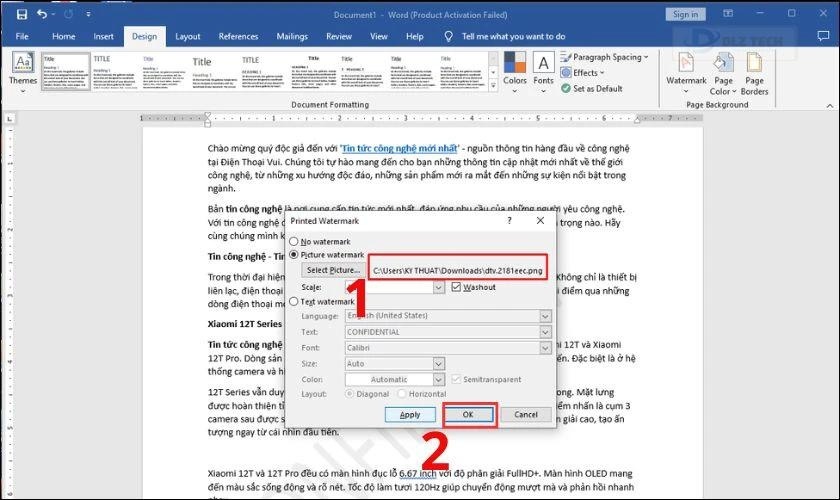Click the Select Picture button
Screen dimensions: 840x500
click(333, 270)
